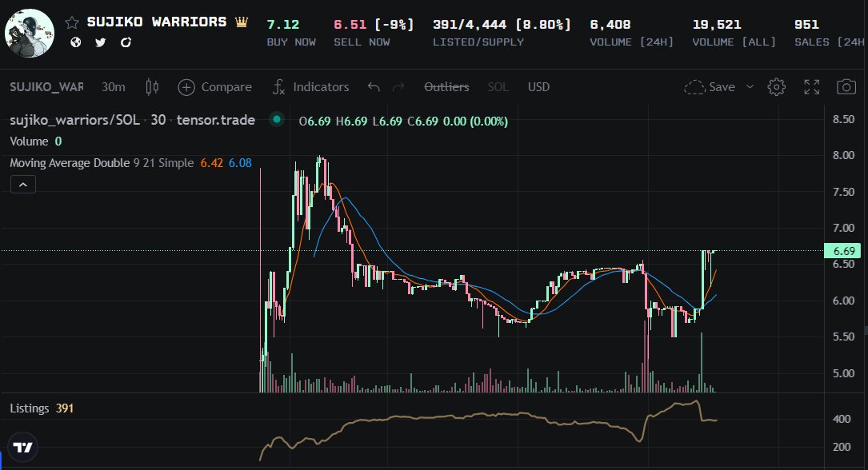
Task: Select the Volume indicator legend
Action: pyautogui.click(x=29, y=141)
